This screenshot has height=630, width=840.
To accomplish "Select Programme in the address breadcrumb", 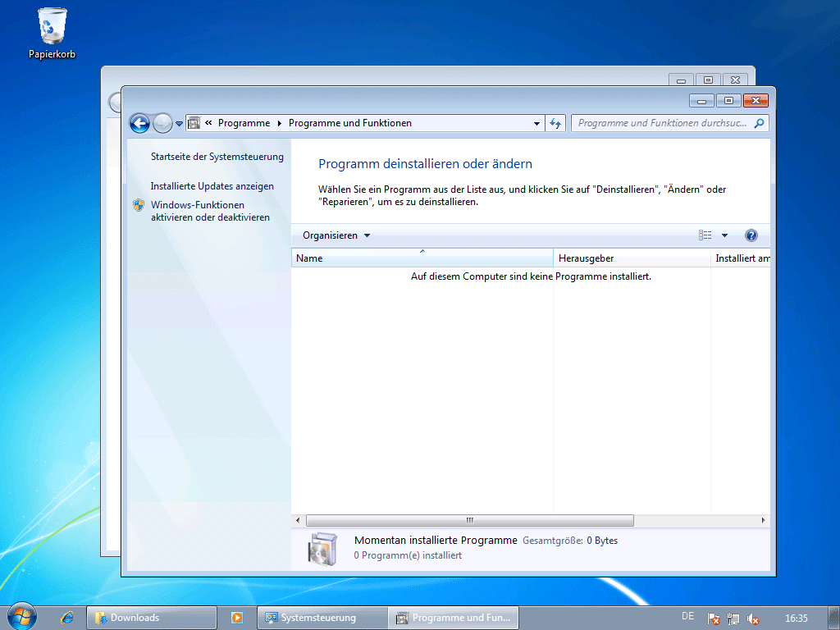I will [244, 123].
